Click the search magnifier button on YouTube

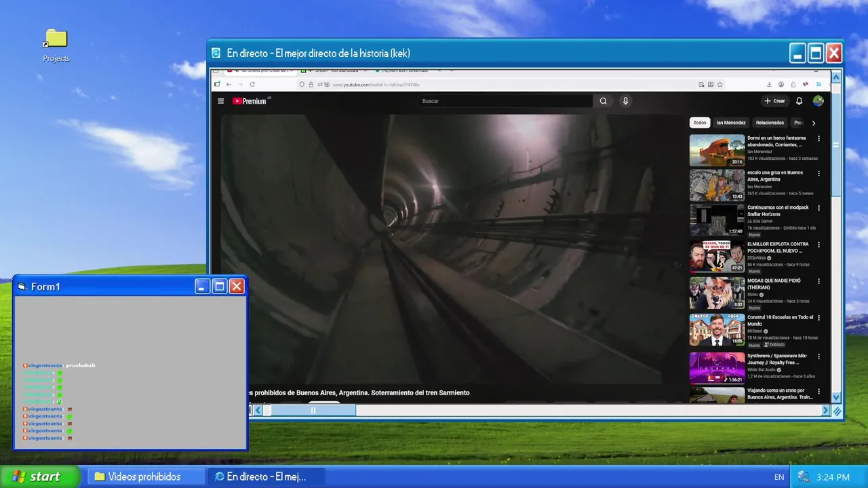(x=603, y=101)
